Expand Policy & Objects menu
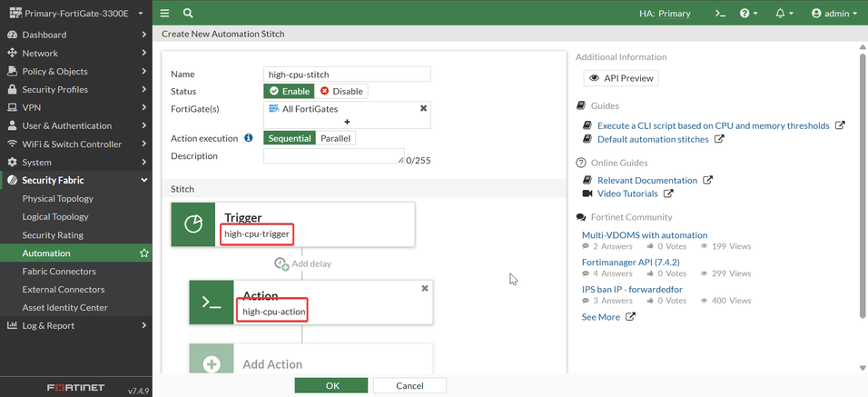Screen dimensions: 868x397 [x=76, y=71]
